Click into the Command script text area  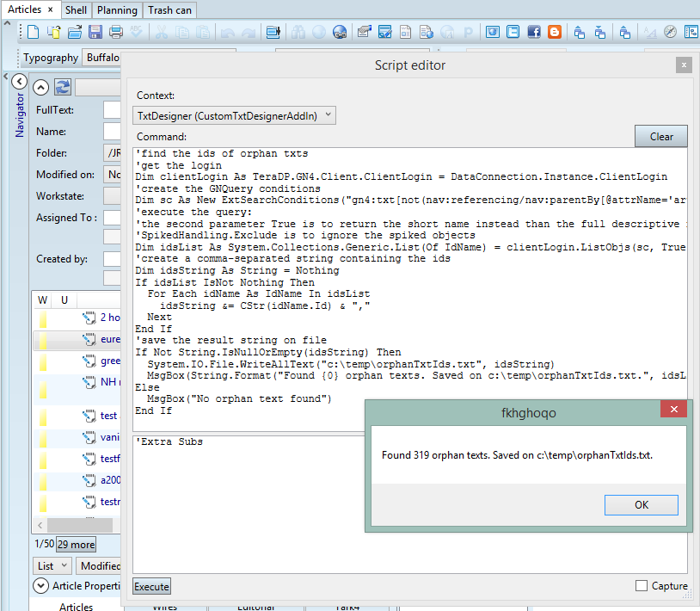[x=410, y=289]
